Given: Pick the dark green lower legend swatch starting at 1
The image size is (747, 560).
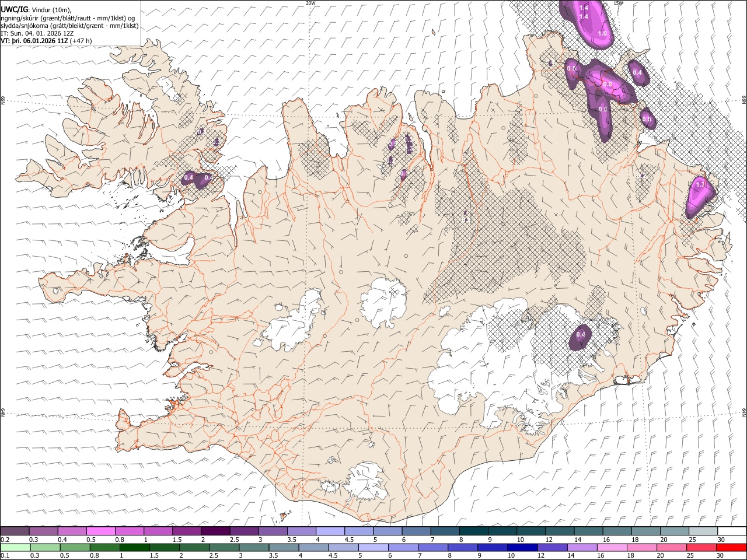Looking at the screenshot, I should (x=134, y=547).
